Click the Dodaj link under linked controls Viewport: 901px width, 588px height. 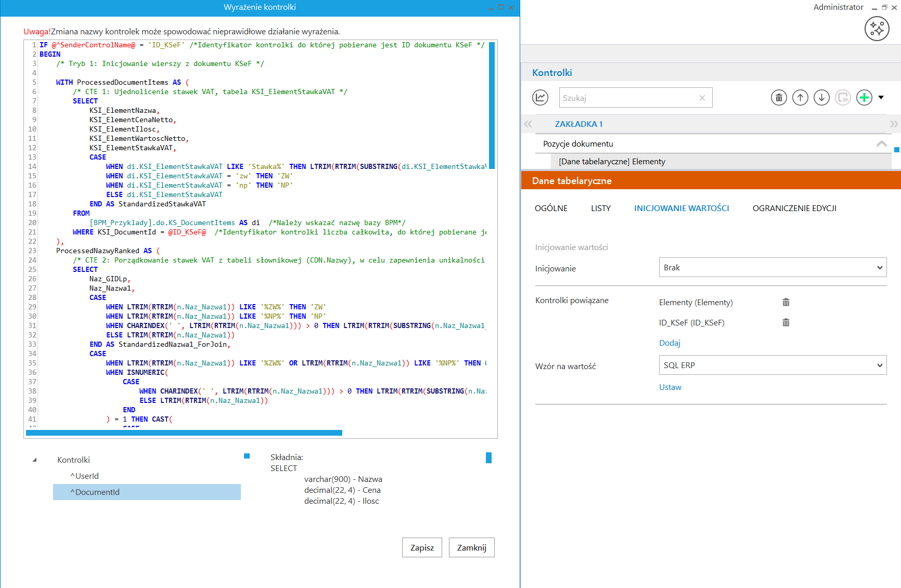tap(670, 343)
